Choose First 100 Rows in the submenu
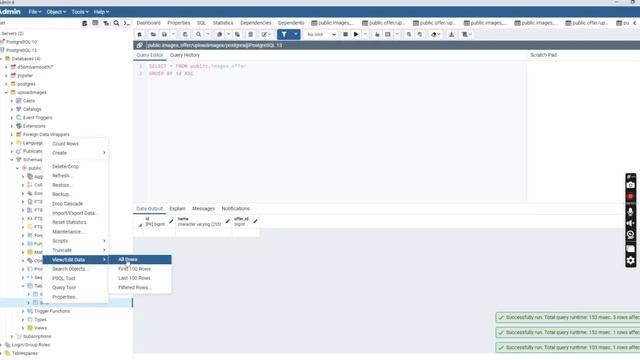This screenshot has height=360, width=640. pos(140,269)
